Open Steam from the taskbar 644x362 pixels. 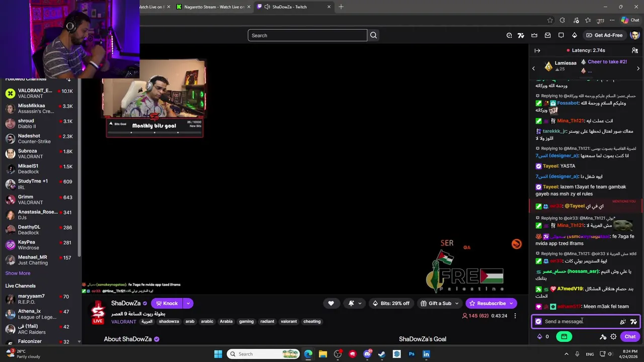382,354
